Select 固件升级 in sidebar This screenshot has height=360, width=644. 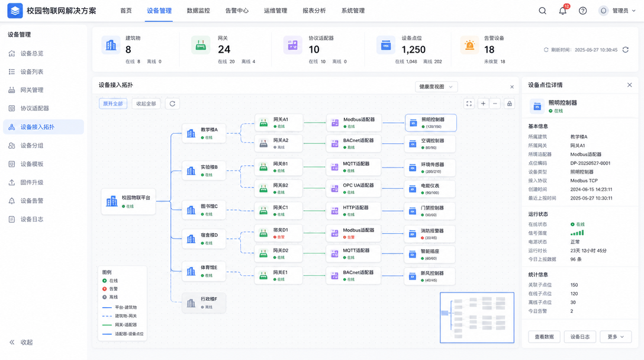(x=44, y=182)
